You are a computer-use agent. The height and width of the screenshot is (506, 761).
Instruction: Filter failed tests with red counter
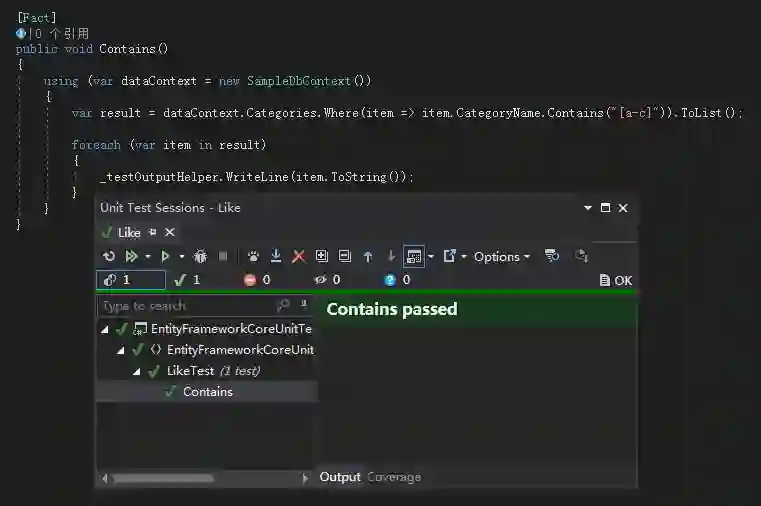(x=257, y=280)
